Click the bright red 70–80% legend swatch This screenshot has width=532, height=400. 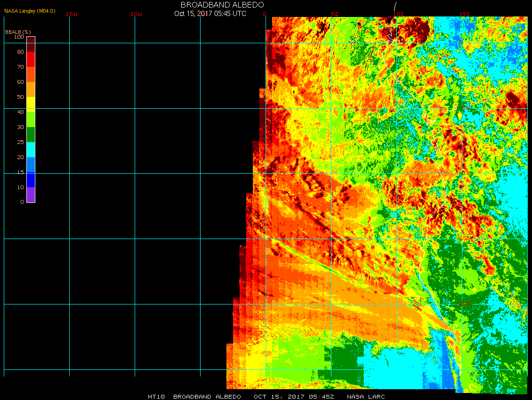click(31, 59)
